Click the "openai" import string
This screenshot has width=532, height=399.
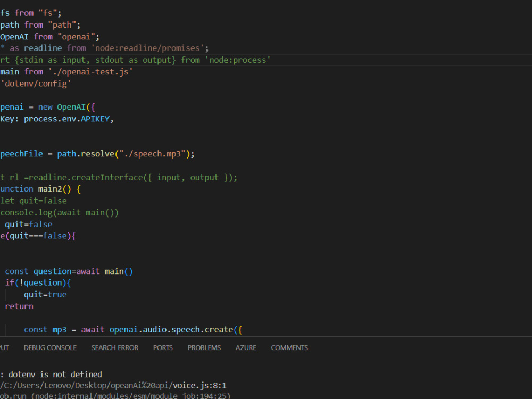76,37
